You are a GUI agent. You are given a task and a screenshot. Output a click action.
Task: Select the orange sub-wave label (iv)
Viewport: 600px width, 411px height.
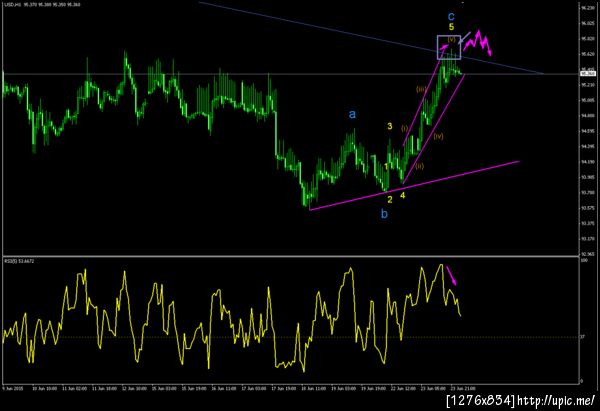pos(439,136)
